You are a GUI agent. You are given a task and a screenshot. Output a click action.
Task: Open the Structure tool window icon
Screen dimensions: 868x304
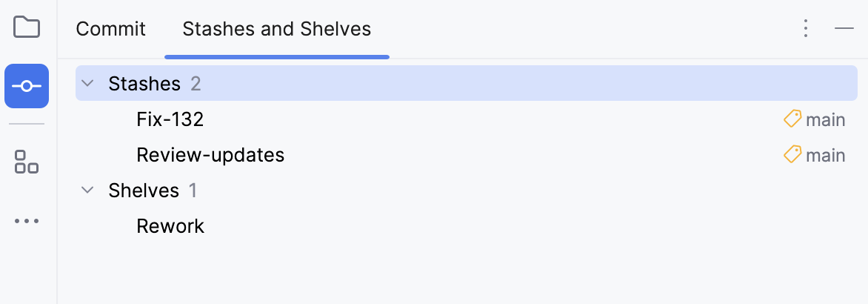point(27,161)
